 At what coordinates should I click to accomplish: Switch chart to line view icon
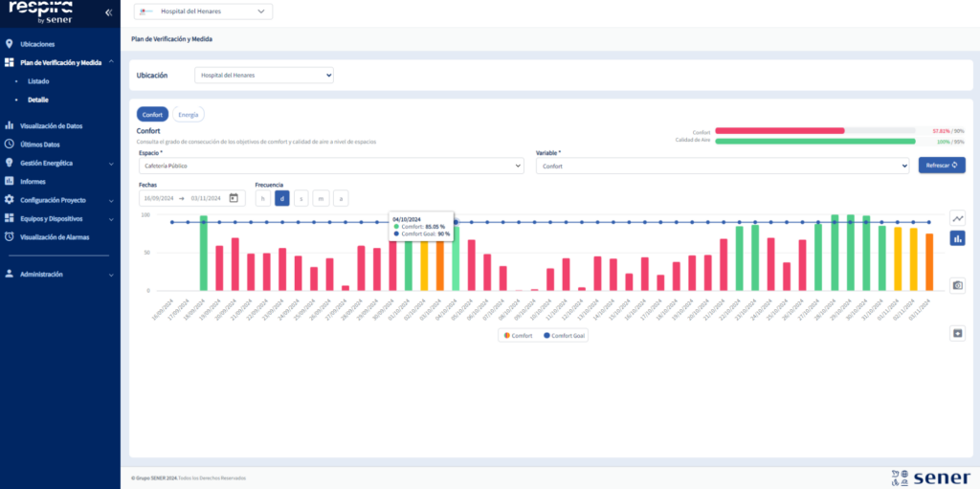(x=957, y=218)
